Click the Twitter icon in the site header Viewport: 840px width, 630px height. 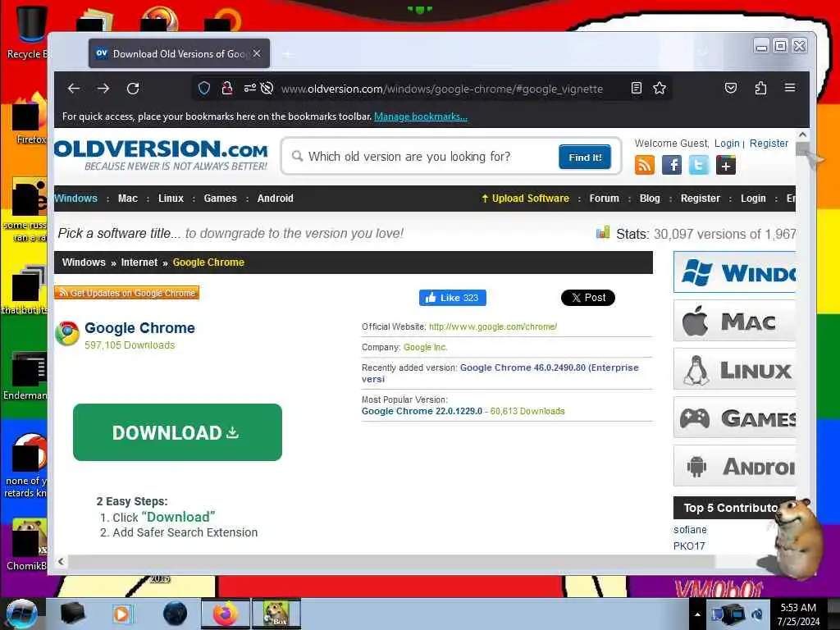point(699,165)
